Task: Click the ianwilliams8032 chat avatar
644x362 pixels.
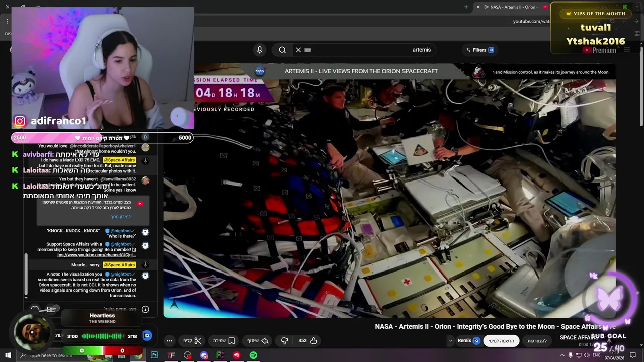Action: point(145,180)
